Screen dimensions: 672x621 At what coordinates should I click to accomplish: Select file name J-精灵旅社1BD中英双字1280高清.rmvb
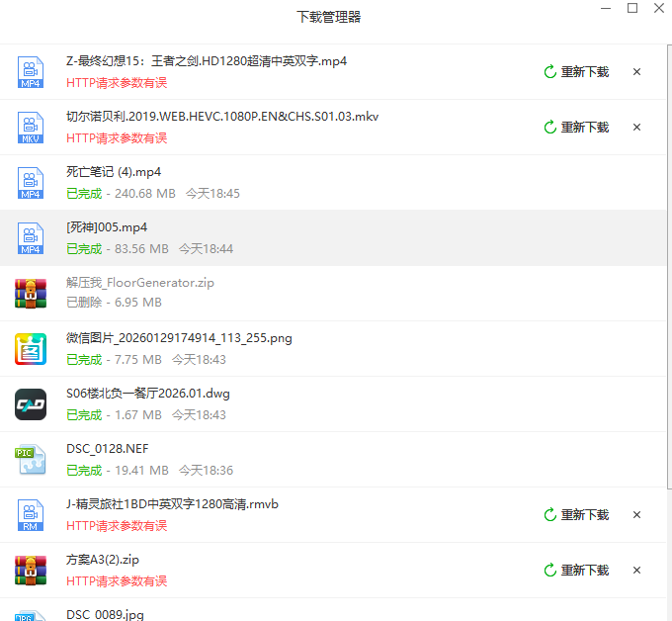click(172, 504)
